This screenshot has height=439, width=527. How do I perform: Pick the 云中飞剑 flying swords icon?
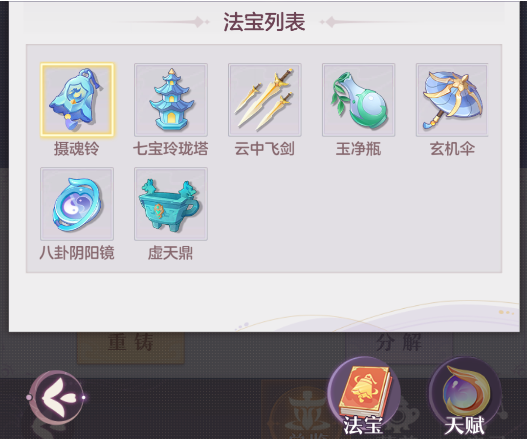point(265,100)
